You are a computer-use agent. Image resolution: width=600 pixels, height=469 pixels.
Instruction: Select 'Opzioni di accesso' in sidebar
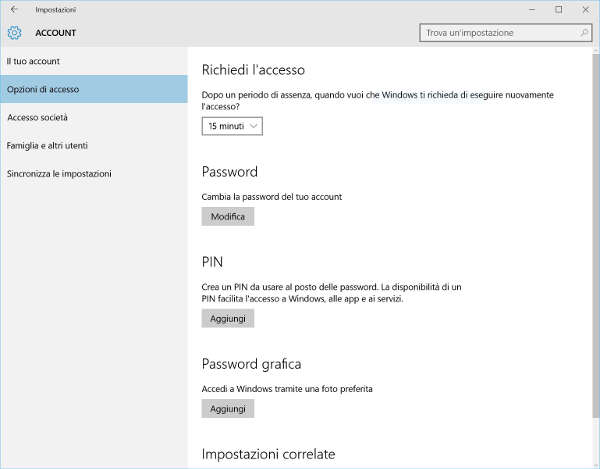pyautogui.click(x=43, y=90)
